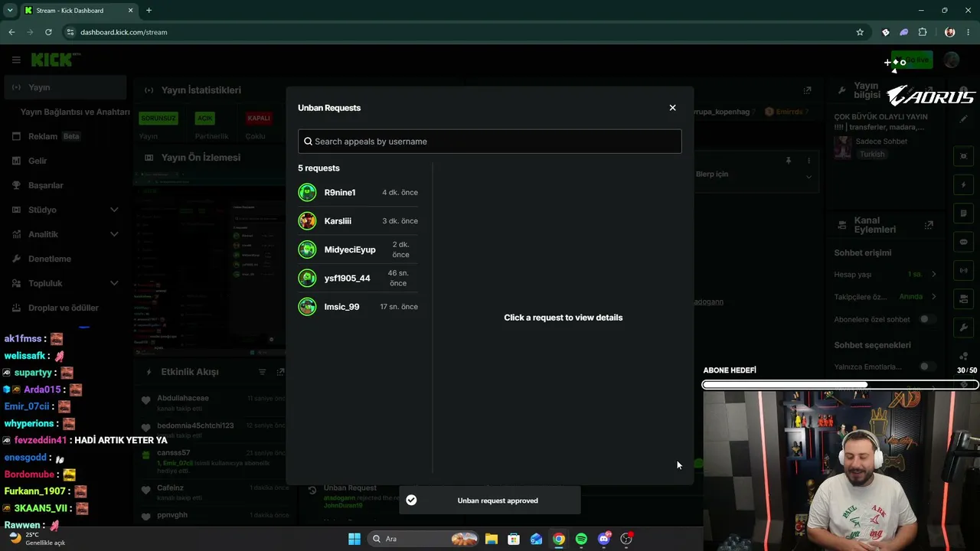Open Hesap yaşı chat access setting
Screen dimensions: 980x551
(x=886, y=274)
